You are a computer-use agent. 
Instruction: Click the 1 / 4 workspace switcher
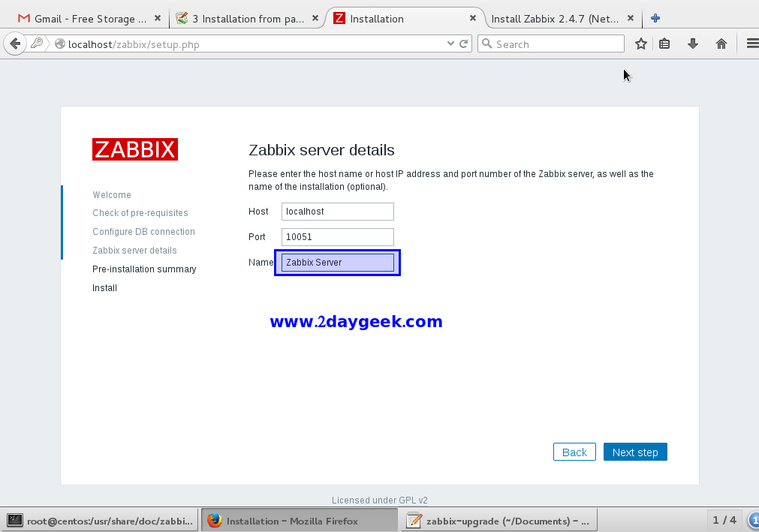tap(724, 520)
